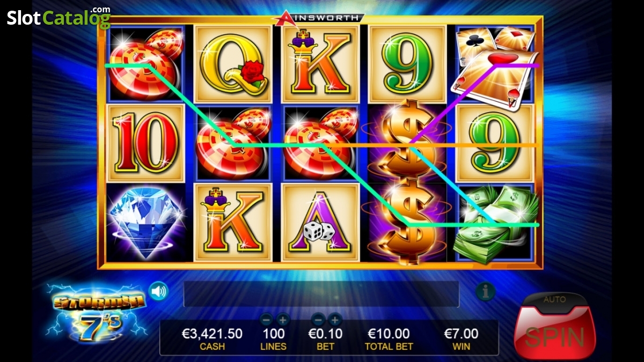Click the €3,421.50 cash display

212,339
